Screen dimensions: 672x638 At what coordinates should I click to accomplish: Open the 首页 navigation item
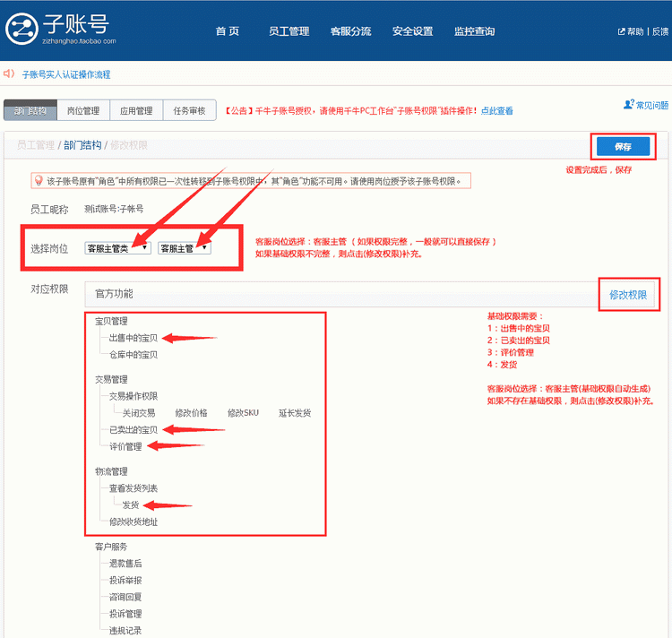coord(228,31)
